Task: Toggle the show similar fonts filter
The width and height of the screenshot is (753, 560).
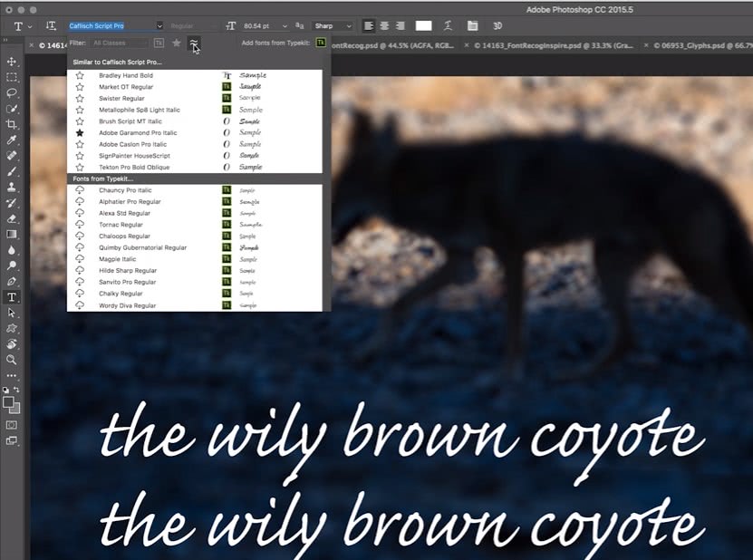Action: click(194, 43)
